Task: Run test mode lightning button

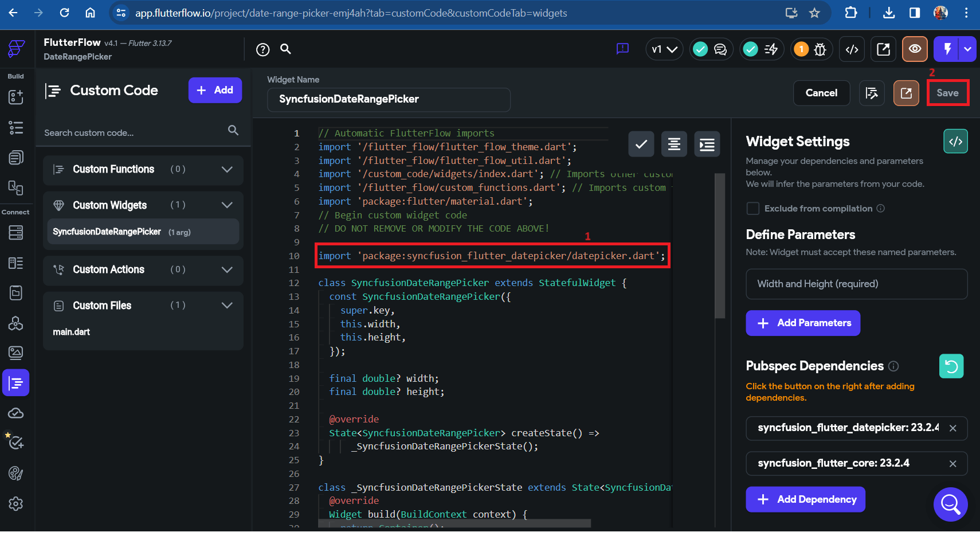Action: coord(947,49)
